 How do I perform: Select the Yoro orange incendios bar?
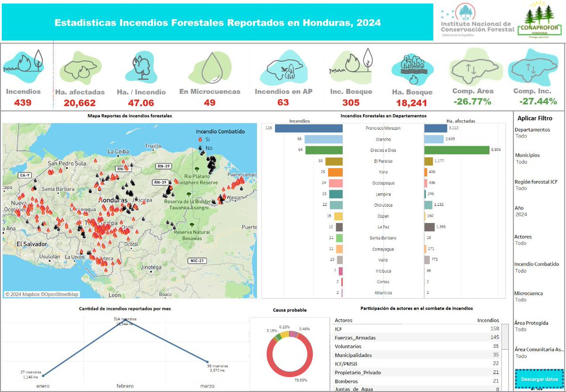pyautogui.click(x=335, y=172)
